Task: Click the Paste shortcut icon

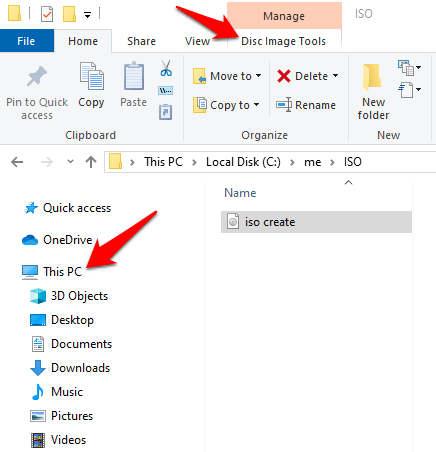Action: [165, 112]
